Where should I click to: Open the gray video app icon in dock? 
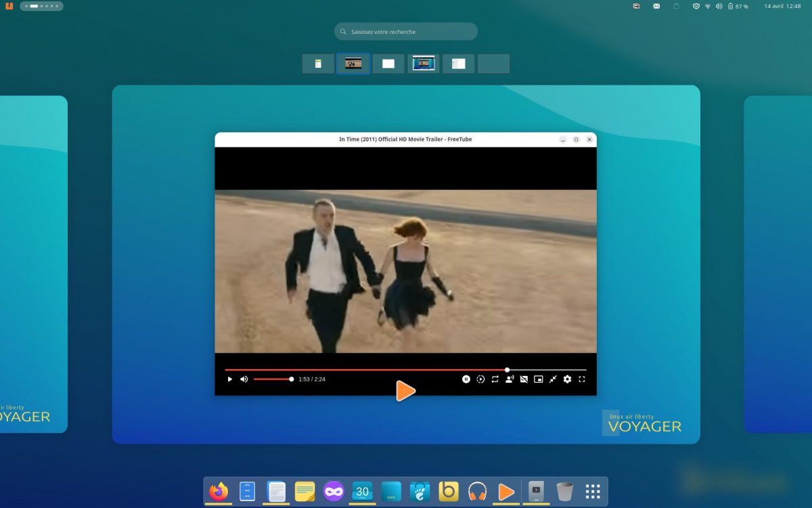pyautogui.click(x=536, y=491)
